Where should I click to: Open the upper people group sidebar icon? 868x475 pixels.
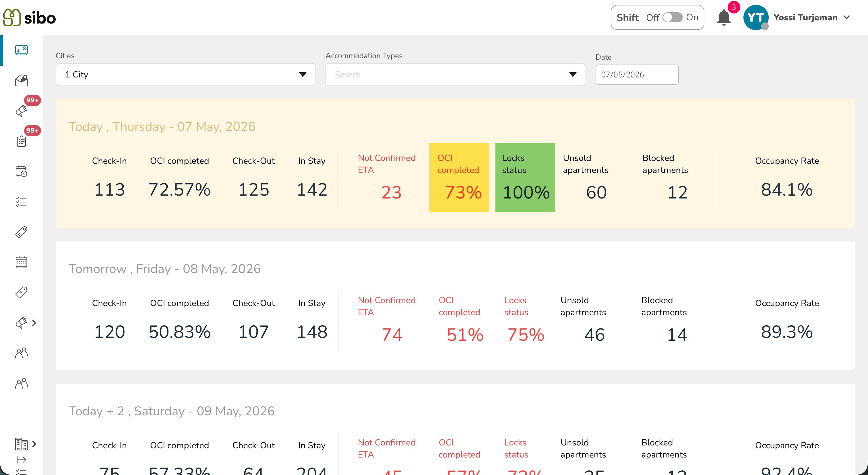[x=21, y=353]
